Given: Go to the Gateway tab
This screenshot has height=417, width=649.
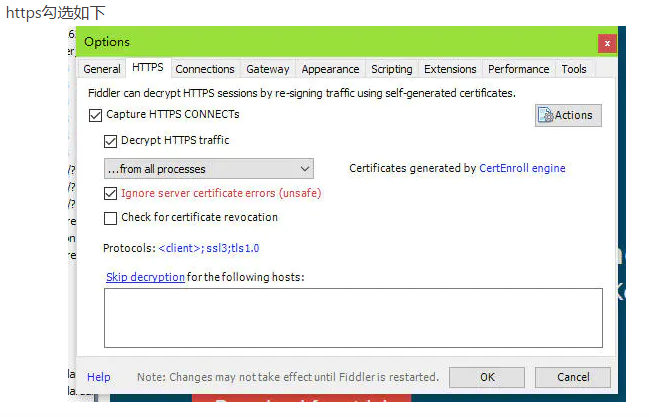Looking at the screenshot, I should [x=268, y=69].
